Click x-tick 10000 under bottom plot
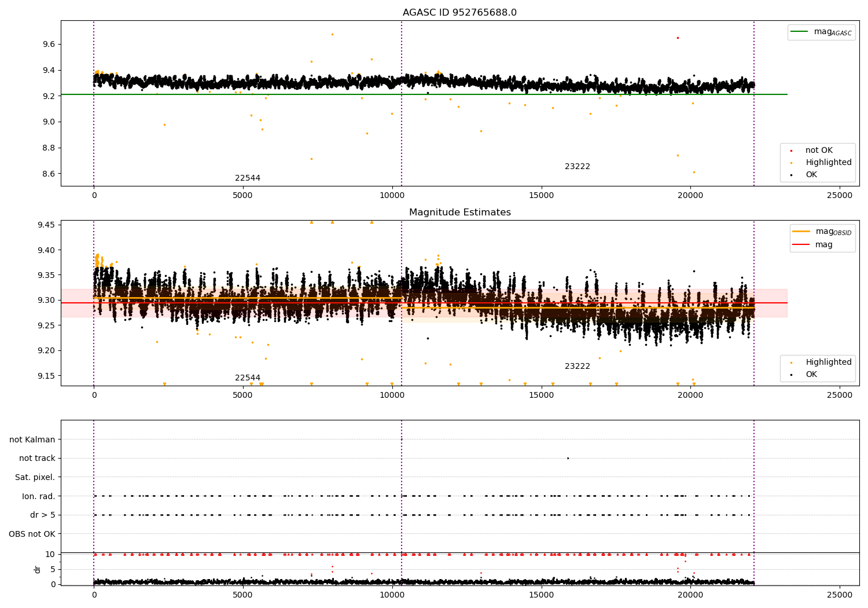The width and height of the screenshot is (868, 608). pyautogui.click(x=392, y=595)
